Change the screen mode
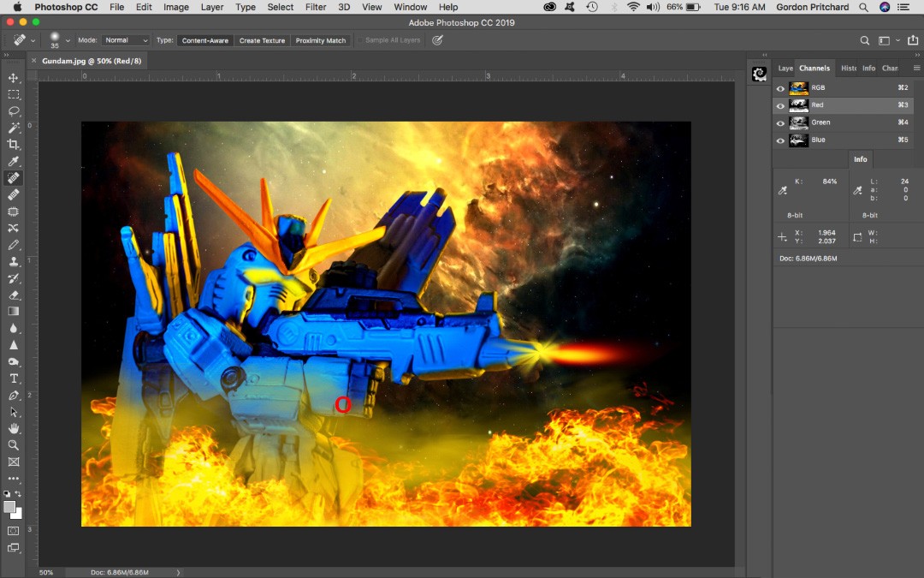 coord(14,548)
